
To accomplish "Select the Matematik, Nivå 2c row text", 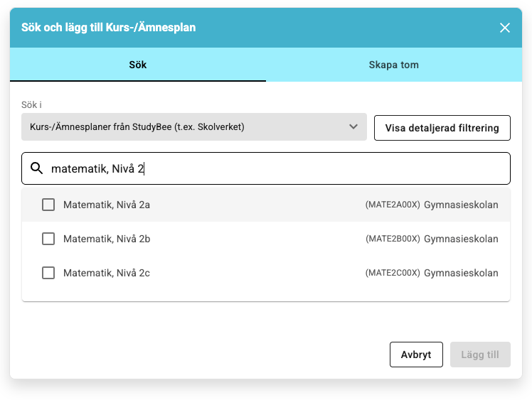I will click(x=107, y=273).
